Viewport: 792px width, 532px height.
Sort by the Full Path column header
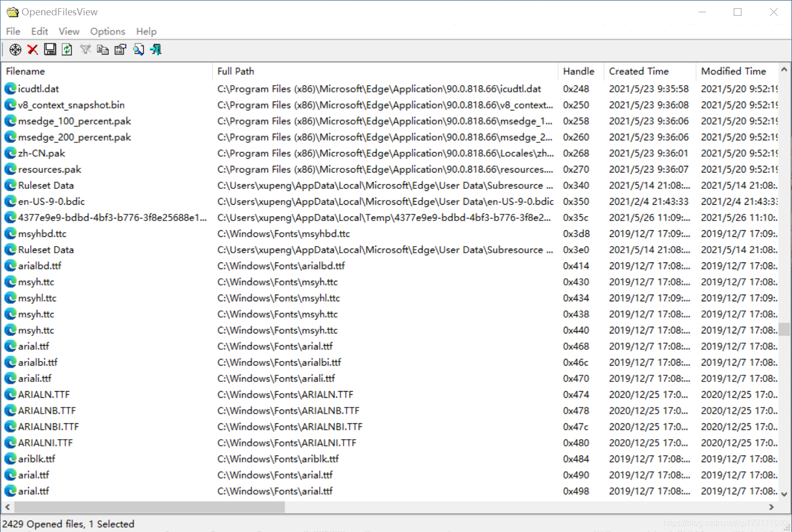[385, 71]
